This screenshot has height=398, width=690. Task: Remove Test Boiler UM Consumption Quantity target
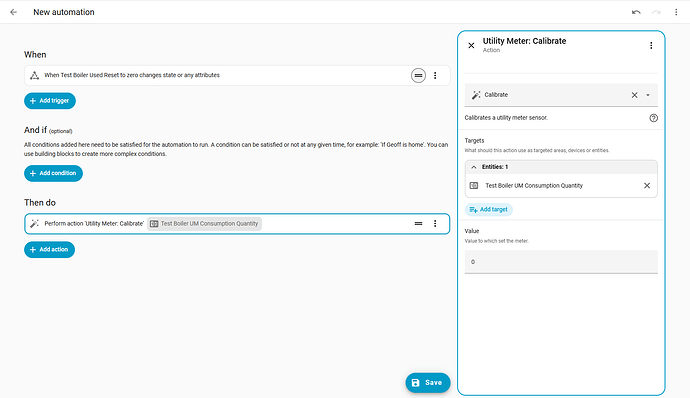coord(647,185)
